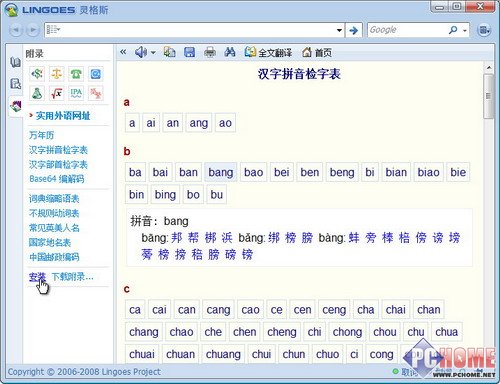Open the 不规则动词表 appendix

(x=54, y=213)
